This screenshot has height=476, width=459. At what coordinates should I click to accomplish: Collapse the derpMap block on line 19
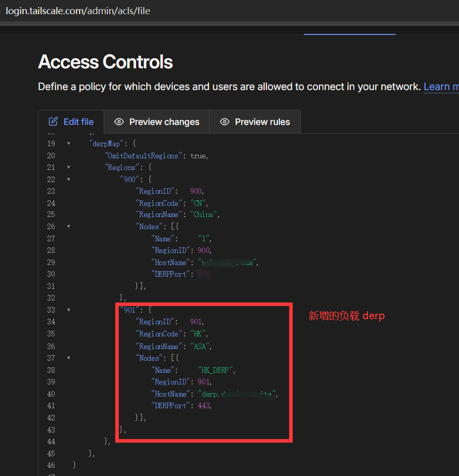(68, 144)
